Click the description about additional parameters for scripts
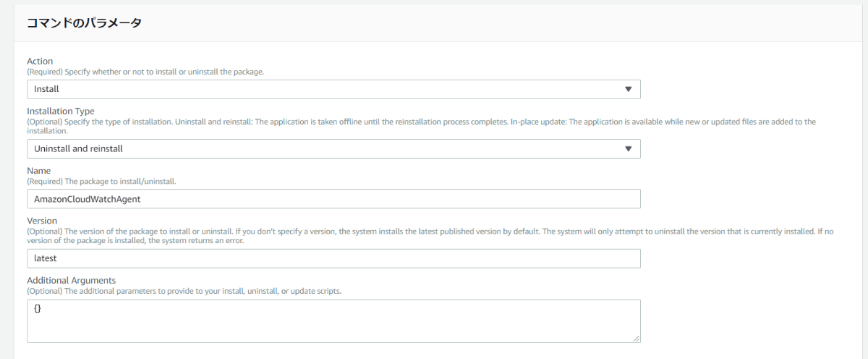The image size is (868, 359). pyautogui.click(x=184, y=291)
